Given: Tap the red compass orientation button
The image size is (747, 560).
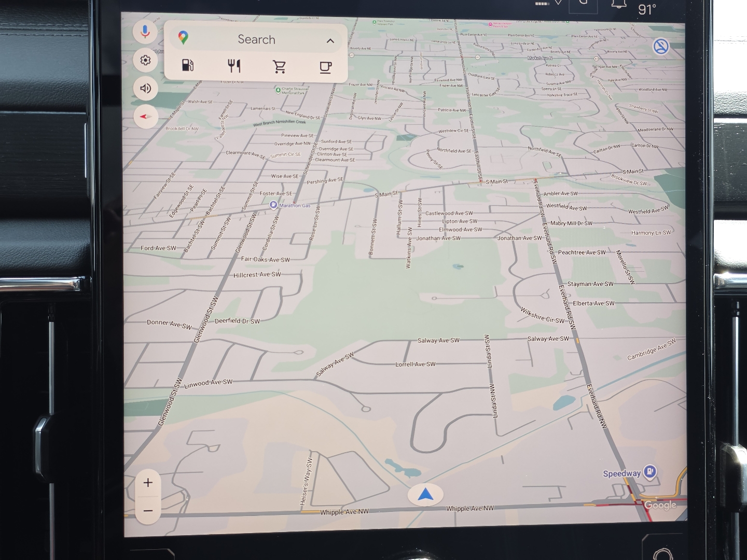Looking at the screenshot, I should [x=145, y=117].
